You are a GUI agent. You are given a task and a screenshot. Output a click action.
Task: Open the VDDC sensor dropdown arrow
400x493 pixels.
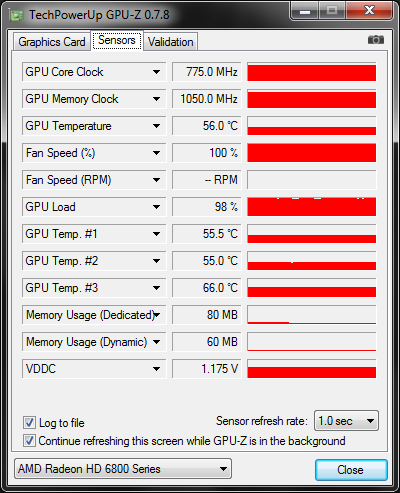[156, 369]
